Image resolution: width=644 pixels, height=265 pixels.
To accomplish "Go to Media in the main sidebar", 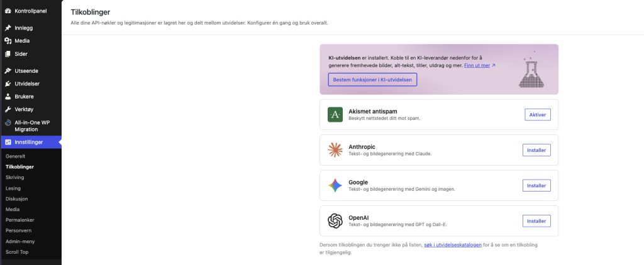I will tap(31, 41).
